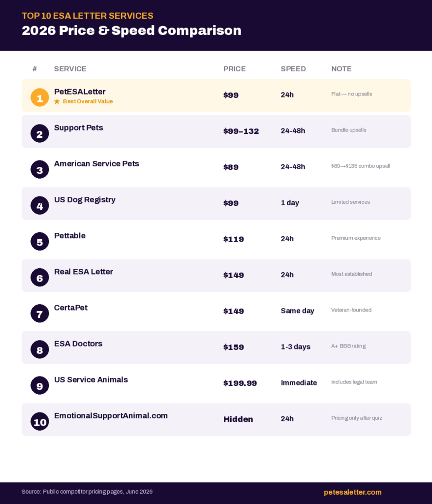Click the source citation in the footer
The width and height of the screenshot is (432, 504).
click(87, 492)
